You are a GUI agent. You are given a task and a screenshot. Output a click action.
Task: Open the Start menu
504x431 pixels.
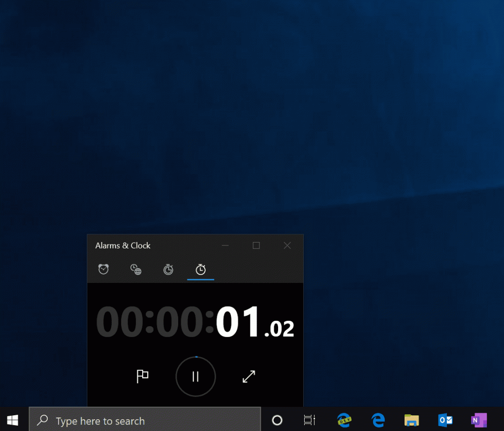coord(12,420)
